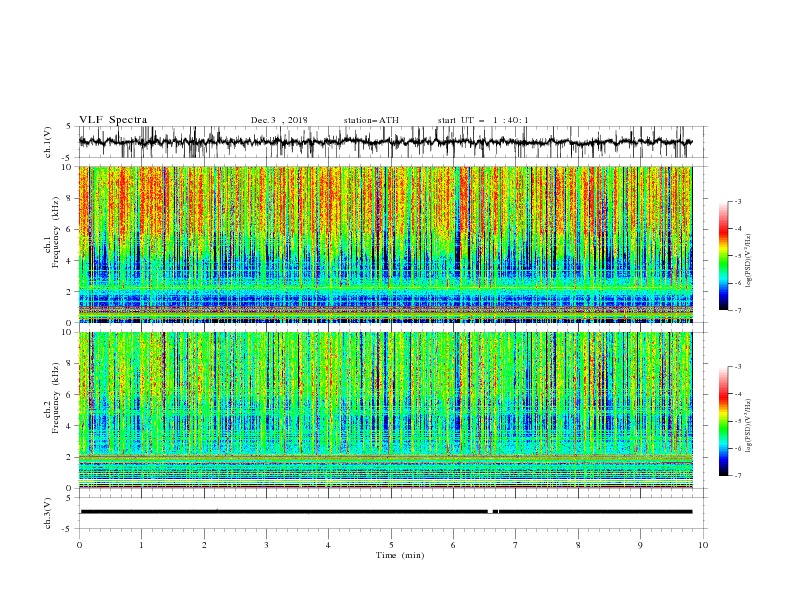Click the 'start UT = 1:40:1' label
This screenshot has height=612, width=792.
(x=483, y=120)
